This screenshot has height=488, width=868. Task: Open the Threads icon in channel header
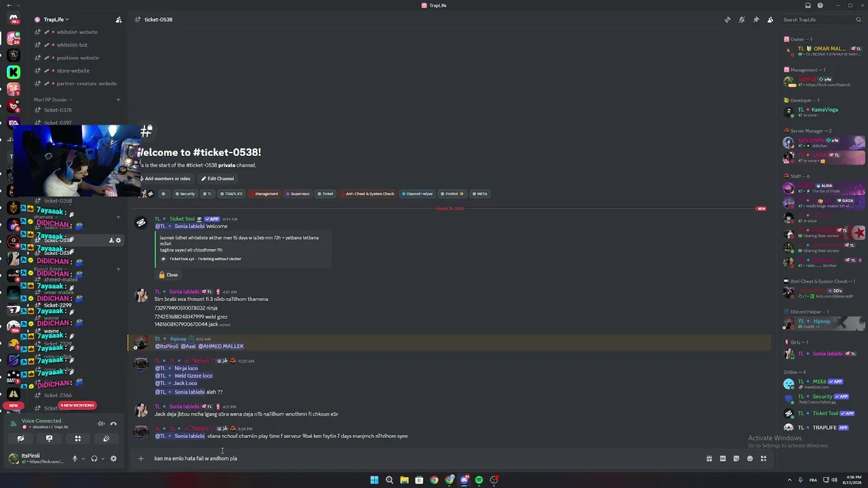coord(728,20)
